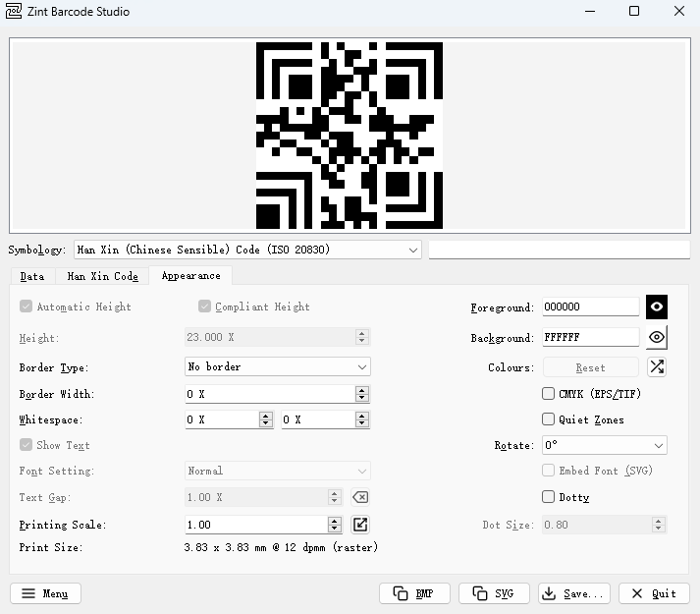
Task: Click the foreground colour picker eye icon
Action: point(657,307)
